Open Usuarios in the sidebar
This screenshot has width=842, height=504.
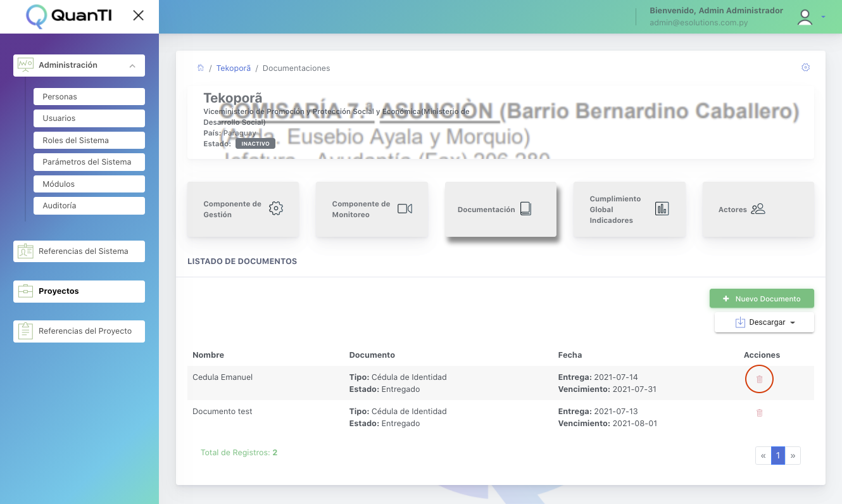[89, 118]
